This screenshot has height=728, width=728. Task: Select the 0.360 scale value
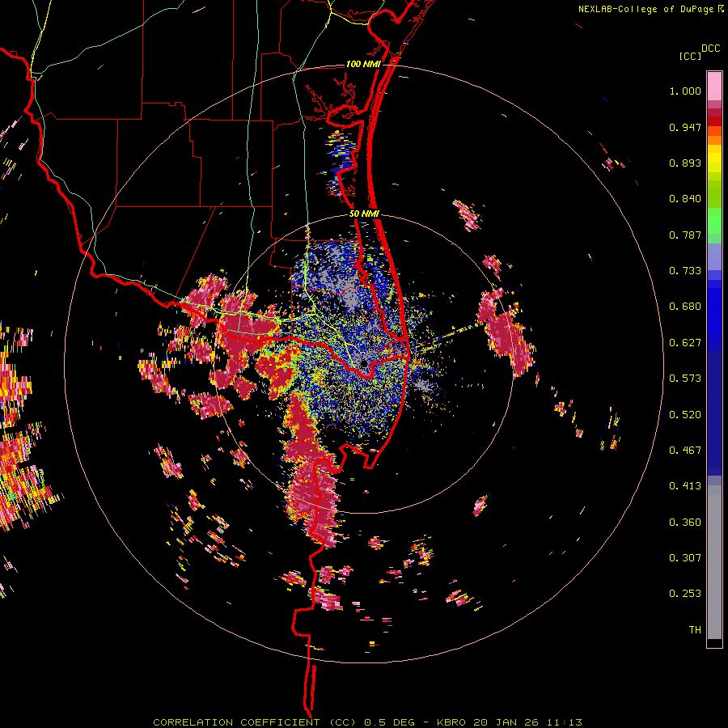coord(685,522)
